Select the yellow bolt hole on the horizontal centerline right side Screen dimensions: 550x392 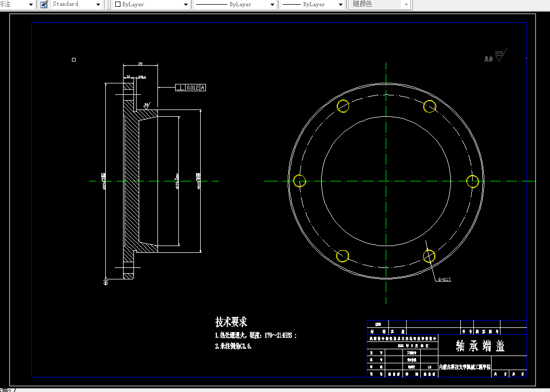[x=472, y=181]
